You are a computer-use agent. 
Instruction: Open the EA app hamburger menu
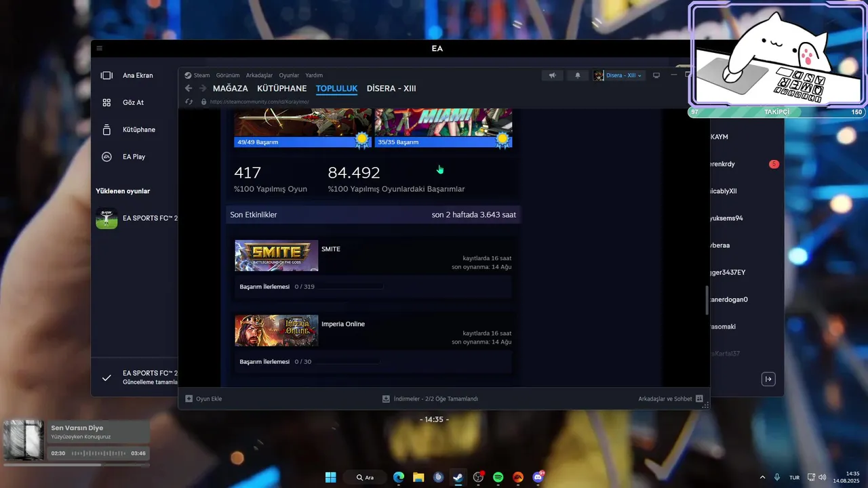99,48
